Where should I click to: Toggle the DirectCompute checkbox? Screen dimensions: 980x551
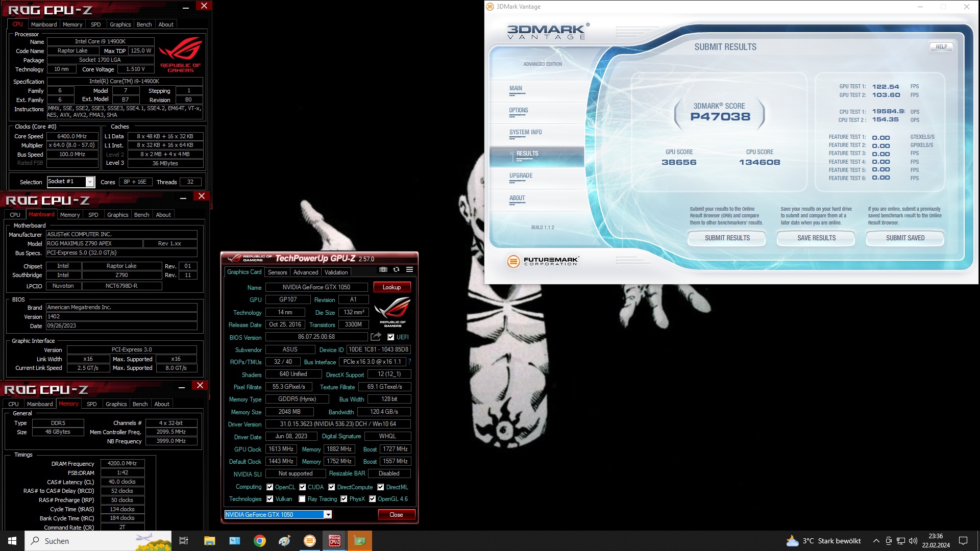click(x=332, y=487)
